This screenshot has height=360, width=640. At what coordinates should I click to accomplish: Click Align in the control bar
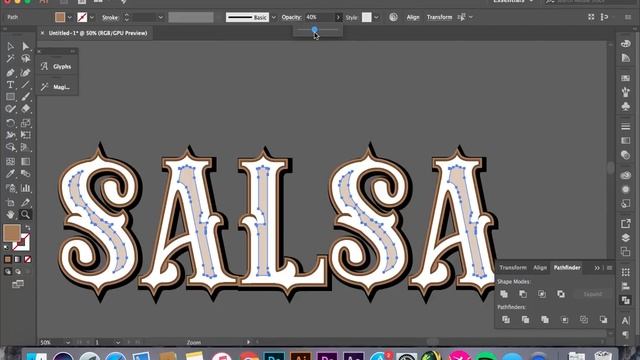pos(413,17)
